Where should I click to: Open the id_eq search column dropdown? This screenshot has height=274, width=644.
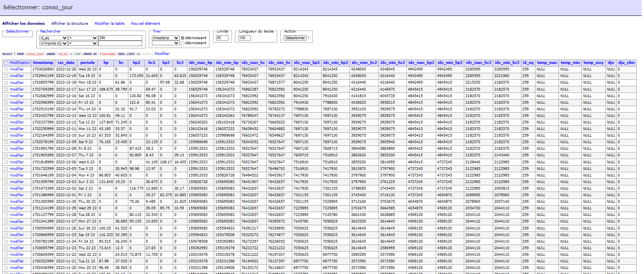pos(53,38)
